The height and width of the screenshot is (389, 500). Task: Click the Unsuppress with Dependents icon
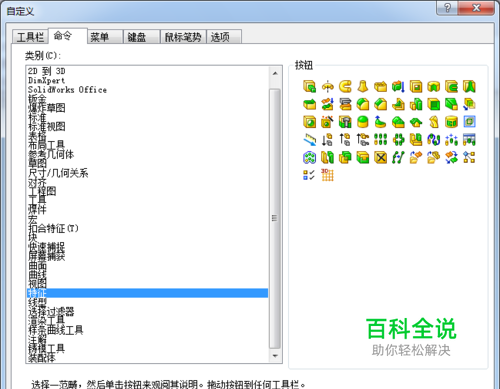tap(363, 140)
